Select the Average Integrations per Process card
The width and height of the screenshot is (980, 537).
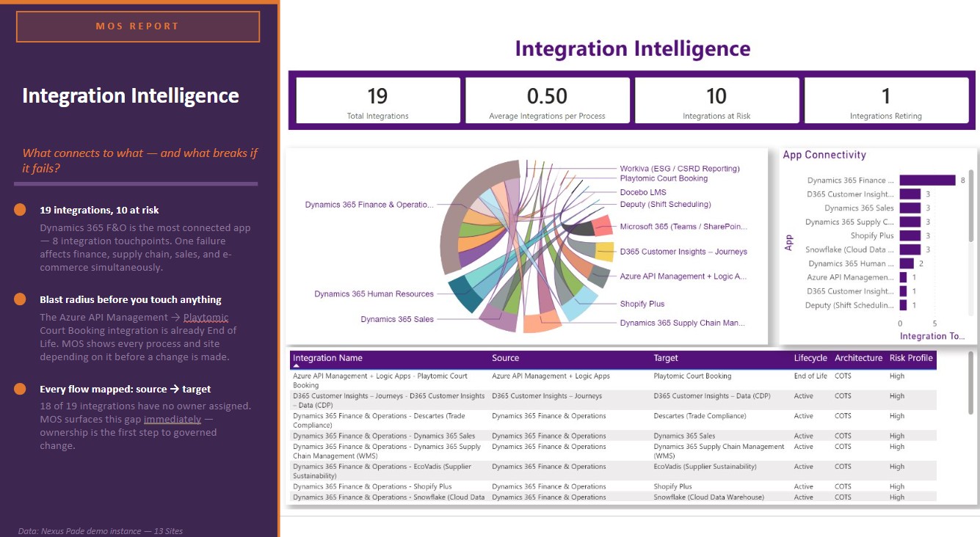point(547,101)
